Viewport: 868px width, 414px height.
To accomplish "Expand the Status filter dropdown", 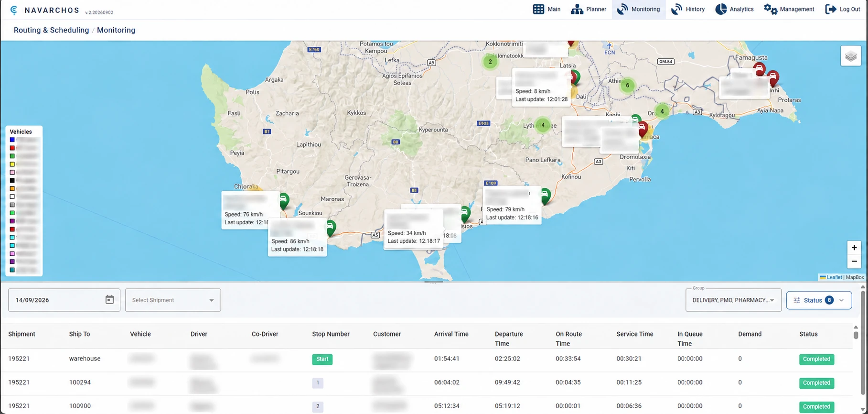I will click(819, 300).
